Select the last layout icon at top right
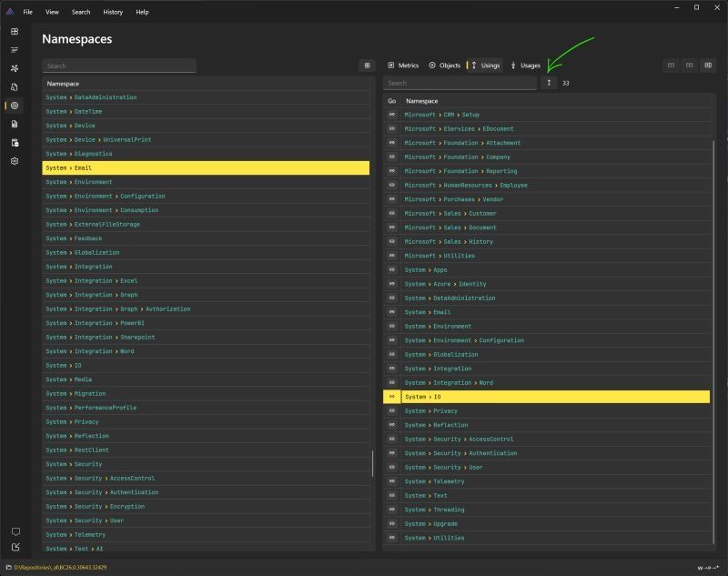The image size is (728, 576). point(708,66)
